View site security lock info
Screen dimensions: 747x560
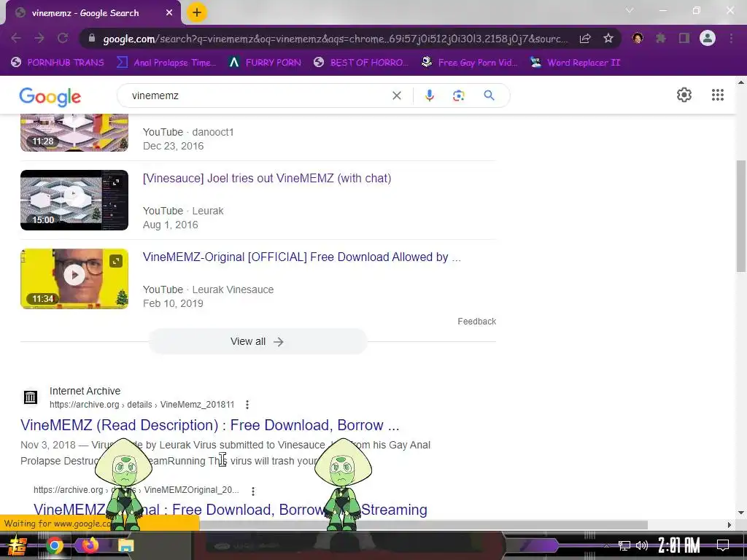click(92, 39)
